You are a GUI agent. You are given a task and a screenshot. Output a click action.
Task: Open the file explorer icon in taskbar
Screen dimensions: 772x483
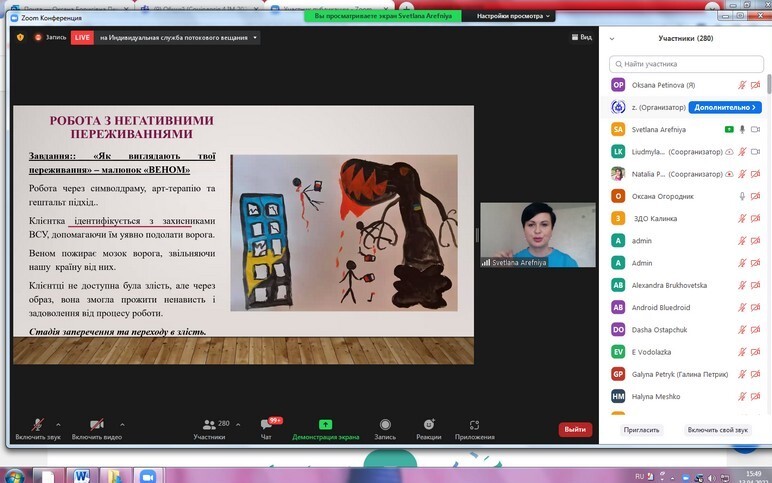(114, 476)
